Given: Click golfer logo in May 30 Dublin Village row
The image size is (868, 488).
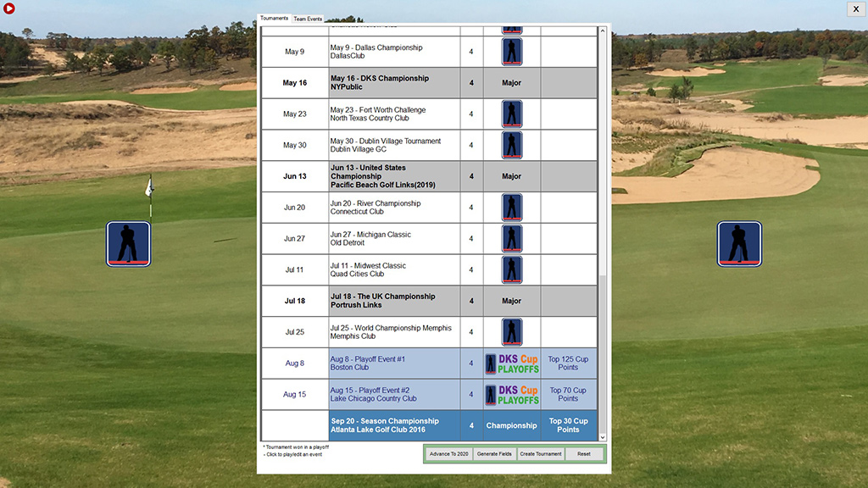Looking at the screenshot, I should [x=511, y=145].
